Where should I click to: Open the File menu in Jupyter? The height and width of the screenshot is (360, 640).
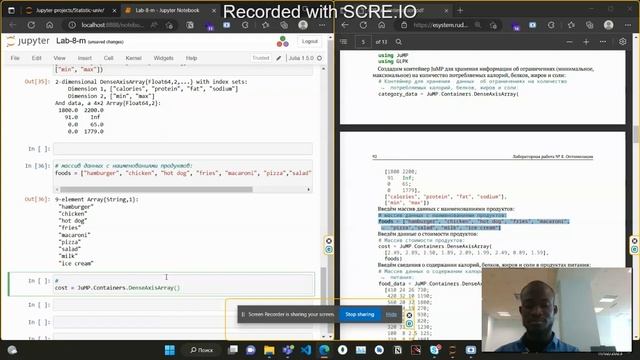click(x=15, y=58)
